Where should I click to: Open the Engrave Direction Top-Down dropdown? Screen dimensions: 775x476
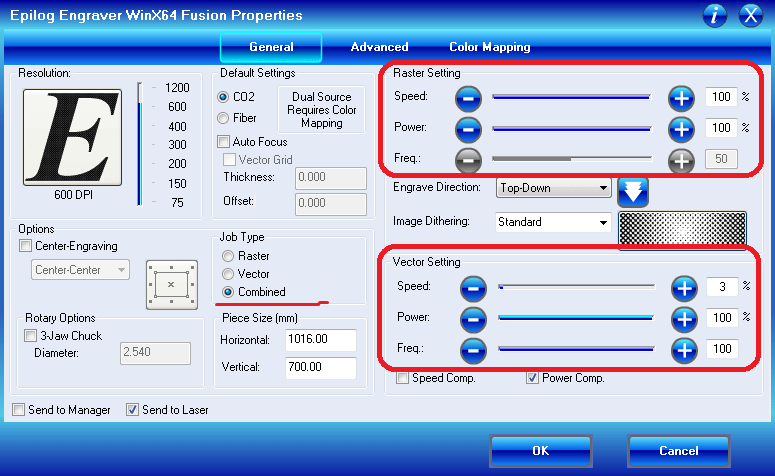click(x=554, y=188)
